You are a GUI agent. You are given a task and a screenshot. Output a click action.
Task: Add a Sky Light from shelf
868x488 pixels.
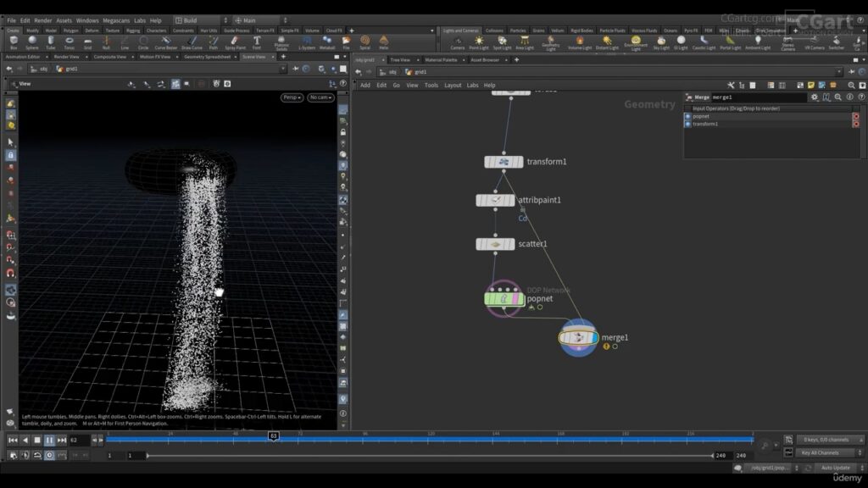(x=661, y=43)
